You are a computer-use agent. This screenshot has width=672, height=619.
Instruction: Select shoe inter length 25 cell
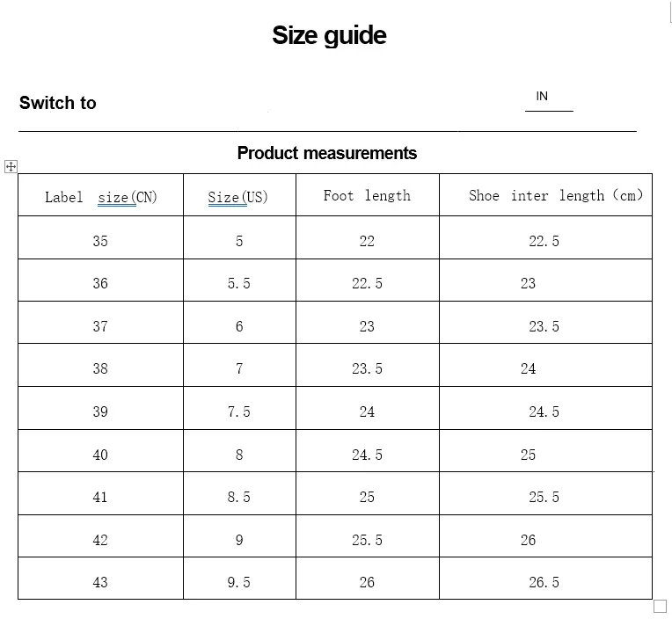[545, 451]
